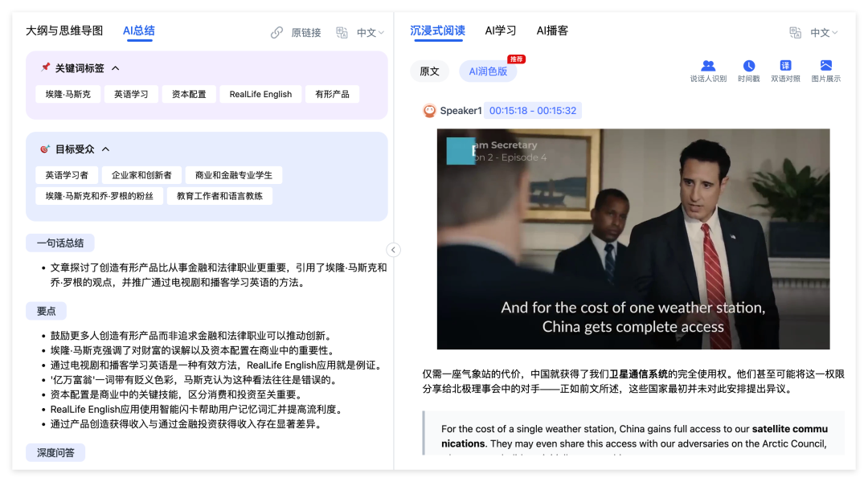Toggle the 图片展示 image display icon
Image resolution: width=868 pixels, height=482 pixels.
825,66
